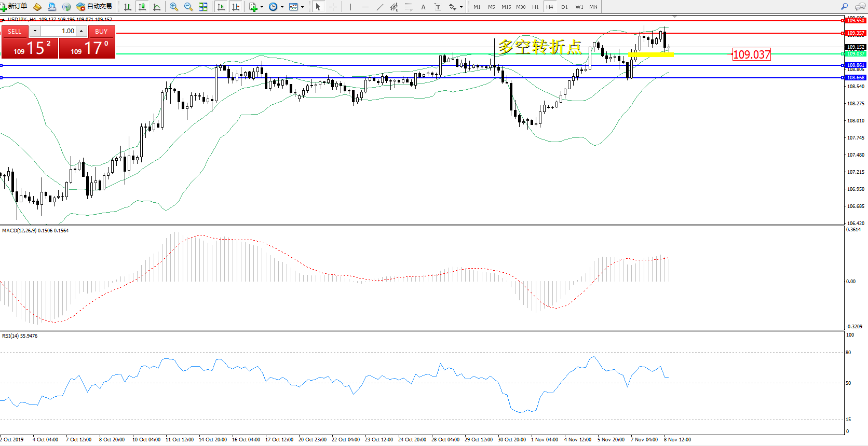Image resolution: width=868 pixels, height=446 pixels.
Task: Toggle the Auto Scroll chart button
Action: click(221, 7)
